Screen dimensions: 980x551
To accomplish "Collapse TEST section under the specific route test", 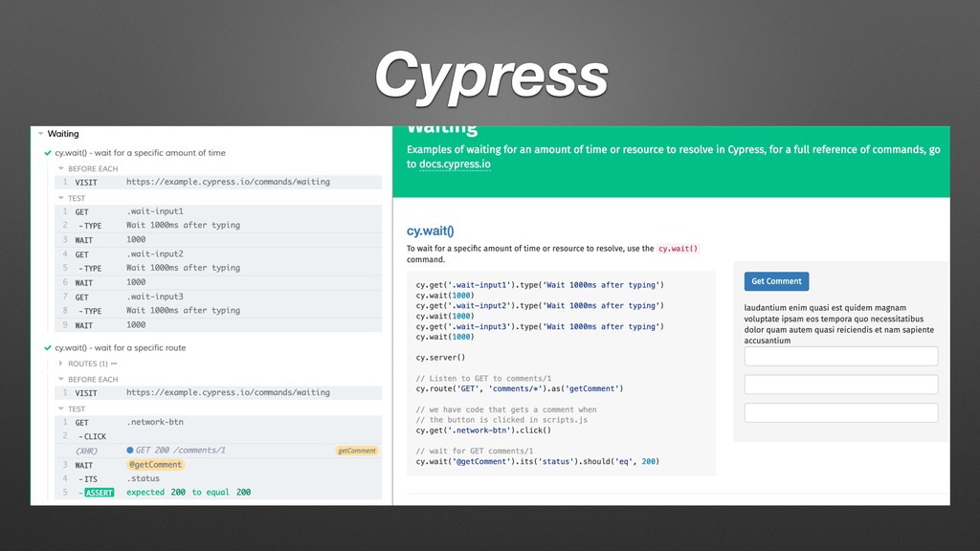I will 61,408.
